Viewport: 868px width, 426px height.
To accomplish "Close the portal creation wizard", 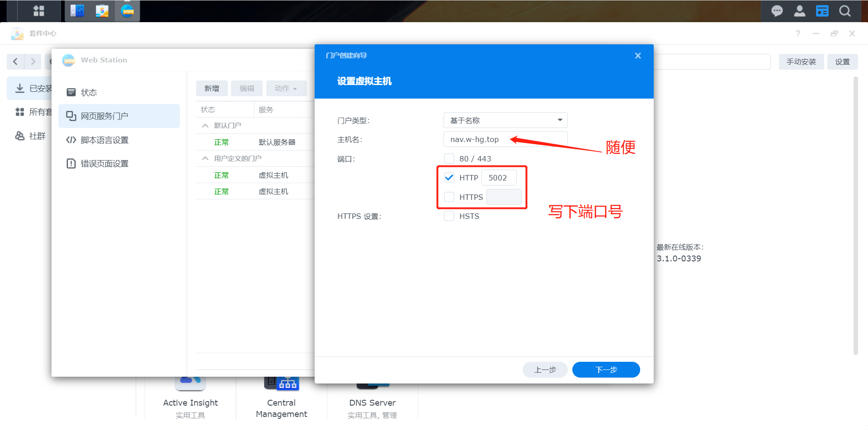I will coord(637,56).
